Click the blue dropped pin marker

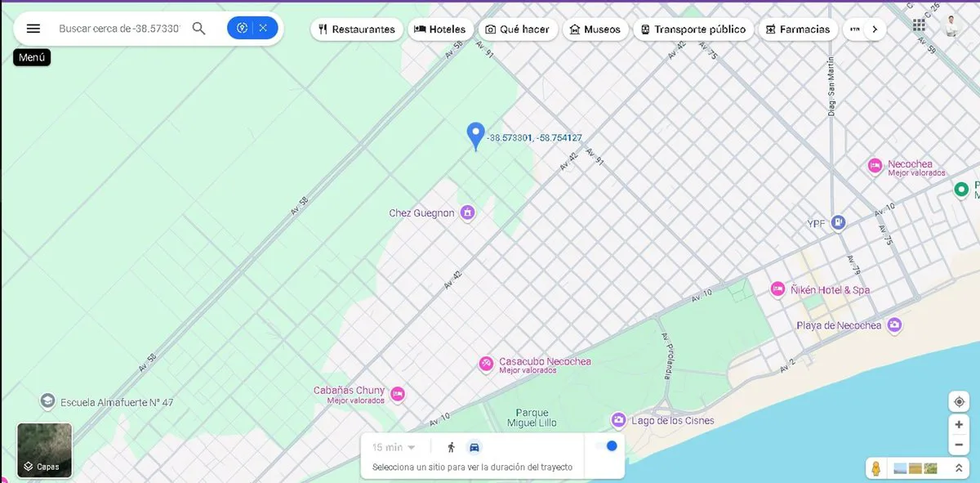475,136
